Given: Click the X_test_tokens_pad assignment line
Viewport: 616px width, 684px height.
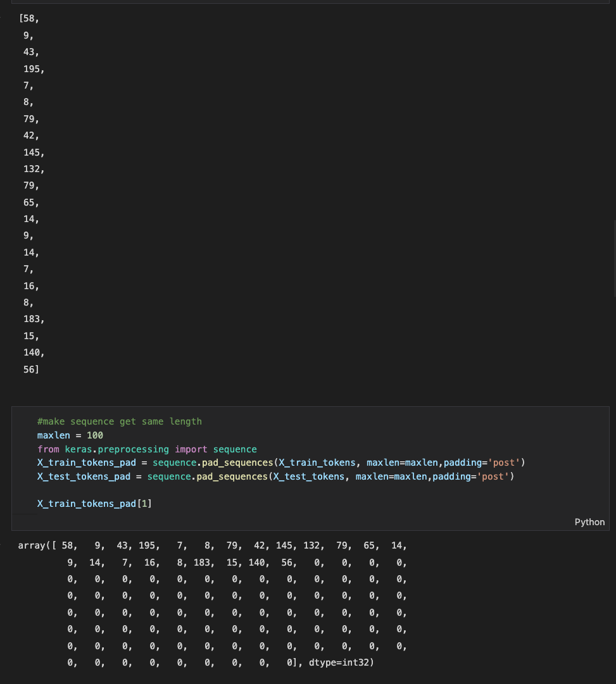Looking at the screenshot, I should coord(276,476).
